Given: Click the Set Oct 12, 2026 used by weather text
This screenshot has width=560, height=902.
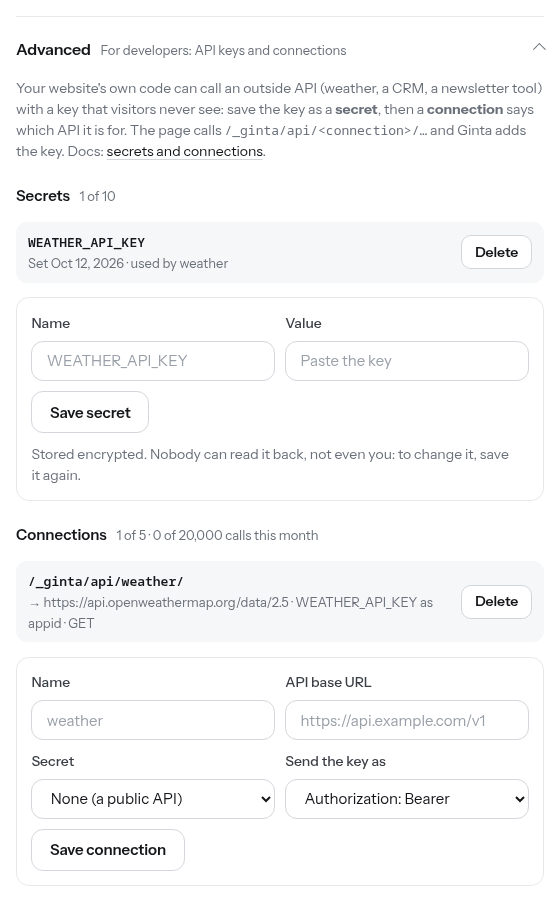Looking at the screenshot, I should pos(128,263).
